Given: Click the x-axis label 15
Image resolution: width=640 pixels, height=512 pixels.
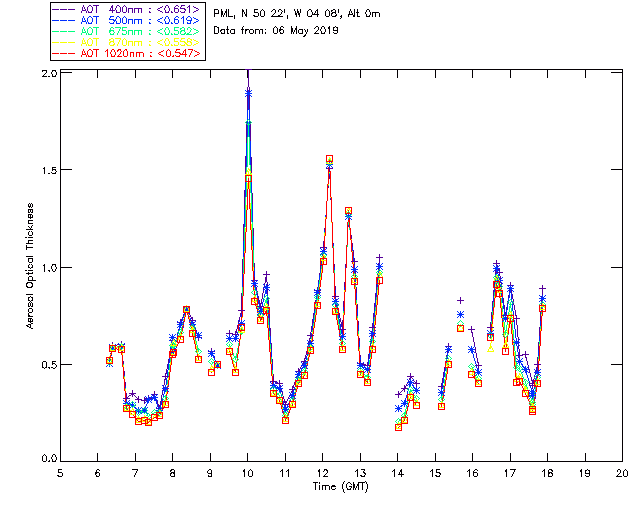Looking at the screenshot, I should pos(435,473).
